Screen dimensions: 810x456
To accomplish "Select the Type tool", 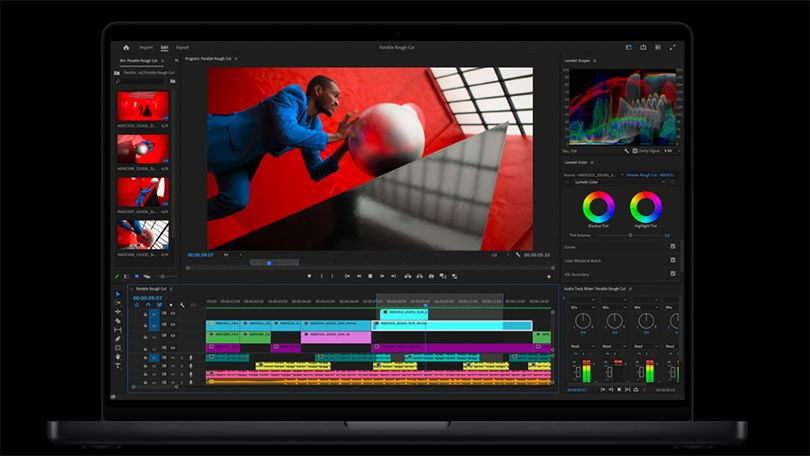I will (x=118, y=366).
